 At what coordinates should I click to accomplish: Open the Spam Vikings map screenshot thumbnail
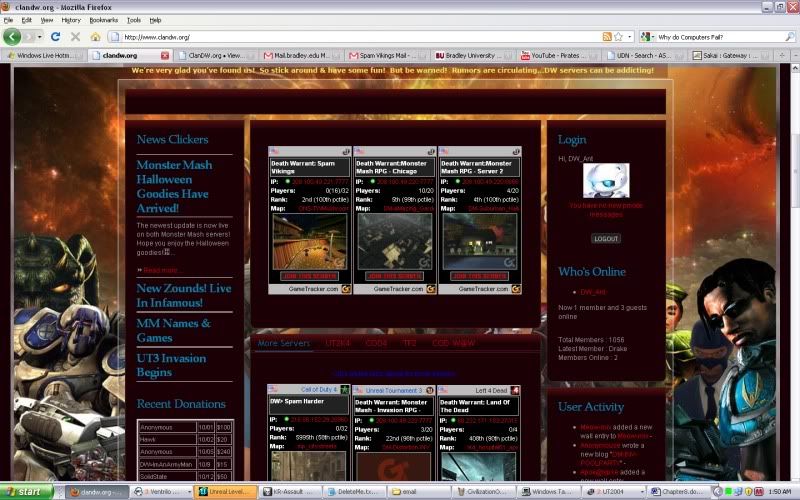tap(310, 242)
